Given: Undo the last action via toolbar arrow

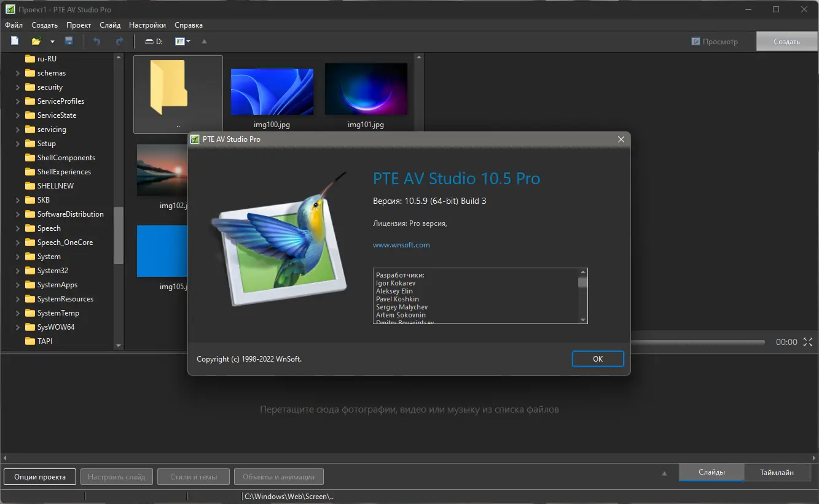Looking at the screenshot, I should (96, 41).
